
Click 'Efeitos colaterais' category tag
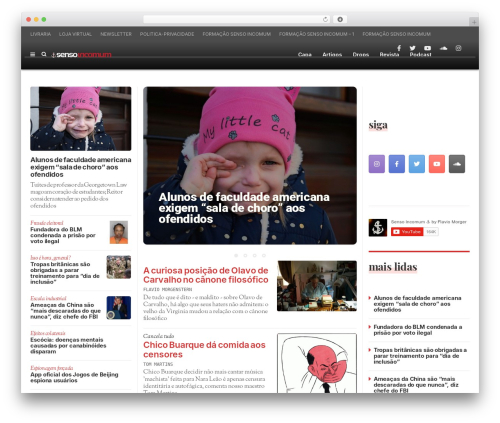point(48,333)
